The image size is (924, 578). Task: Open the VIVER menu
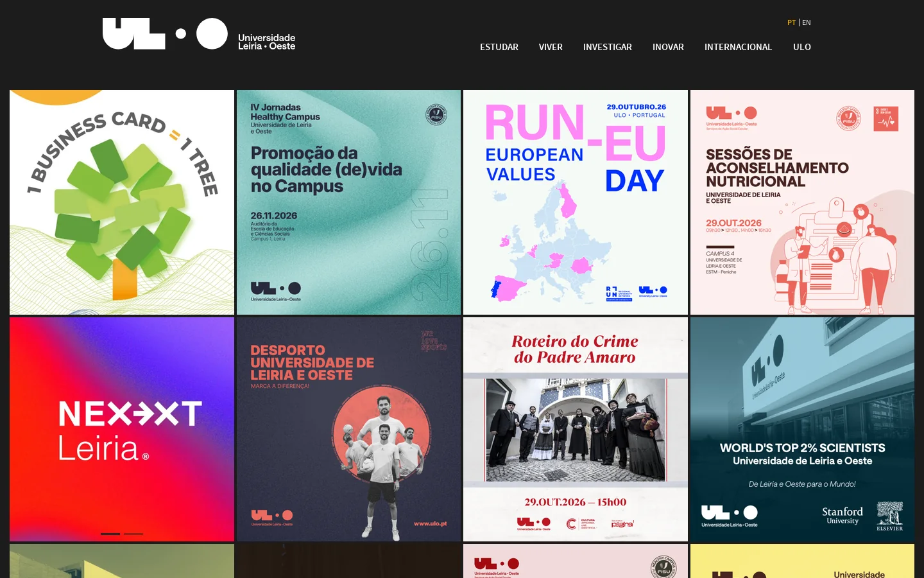[x=551, y=47]
